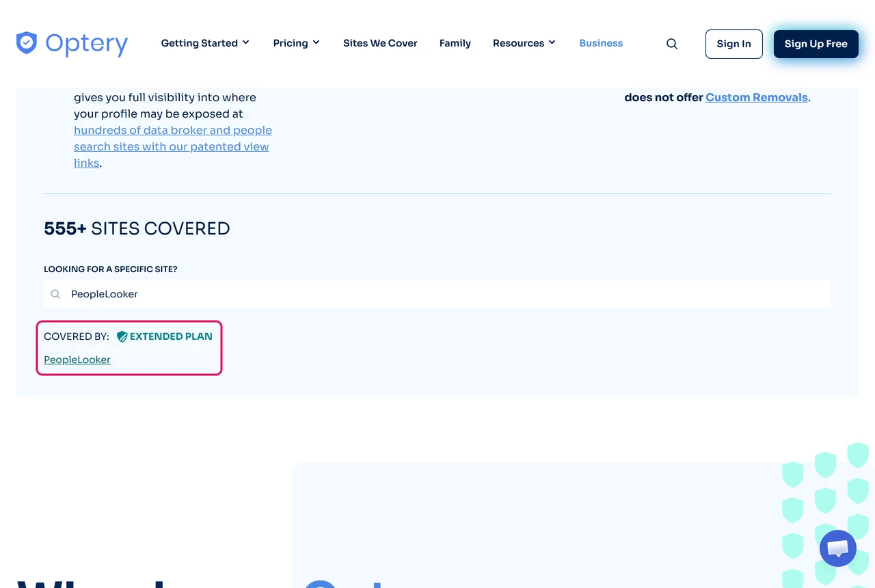Open the Custom Removals link
Viewport: 875px width, 588px height.
757,97
